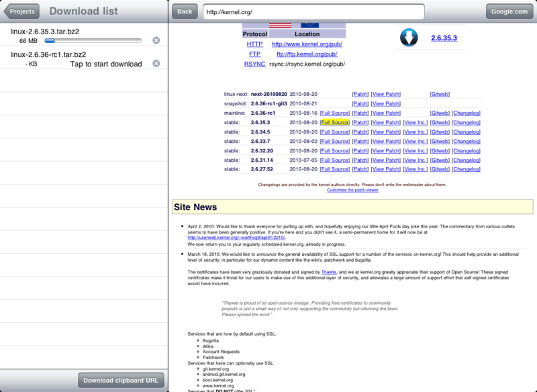Open Changelog for mainline 2.6.36-rc1
The image size is (537, 392).
(x=466, y=113)
